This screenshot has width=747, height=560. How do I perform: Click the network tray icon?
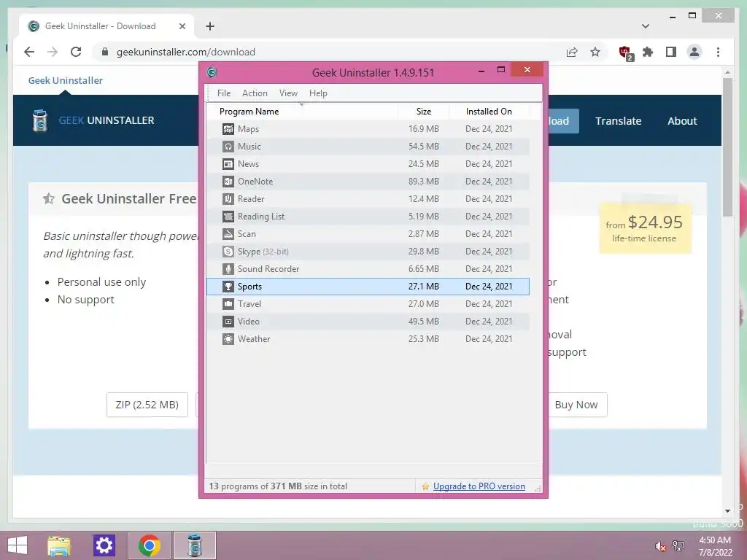678,545
